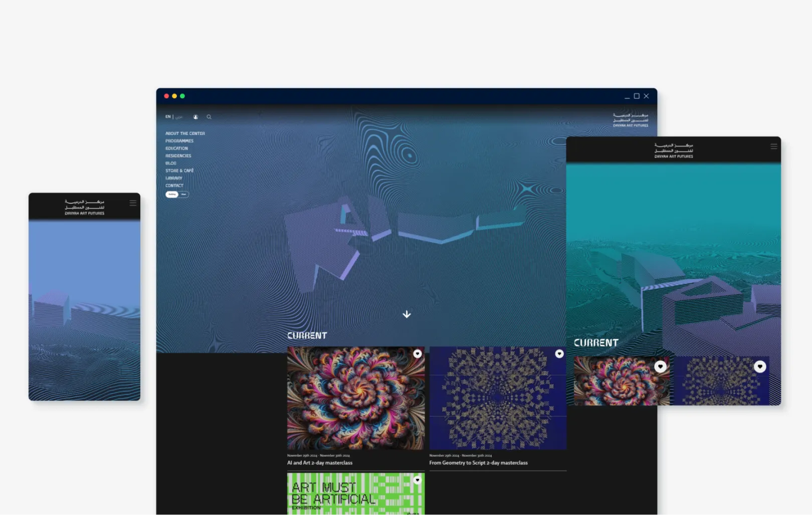Go to Programmes section
Screen dimensions: 812x515
coord(179,141)
